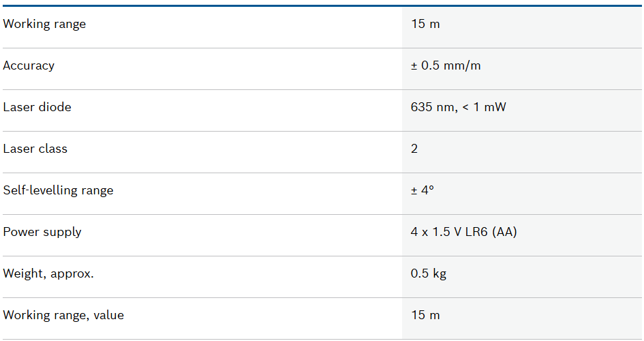Click the Laser class label
Viewport: 644px width, 341px height.
[35, 149]
